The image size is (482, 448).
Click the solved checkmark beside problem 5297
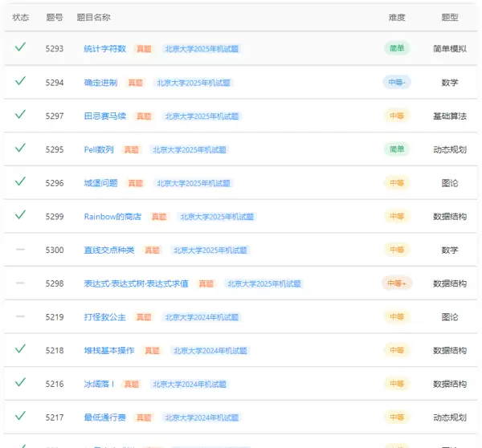point(20,115)
